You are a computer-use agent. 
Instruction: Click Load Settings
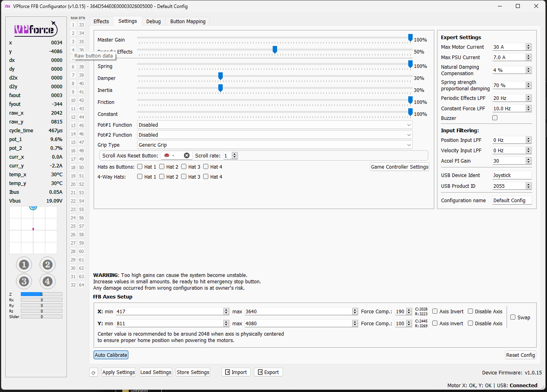[156, 372]
